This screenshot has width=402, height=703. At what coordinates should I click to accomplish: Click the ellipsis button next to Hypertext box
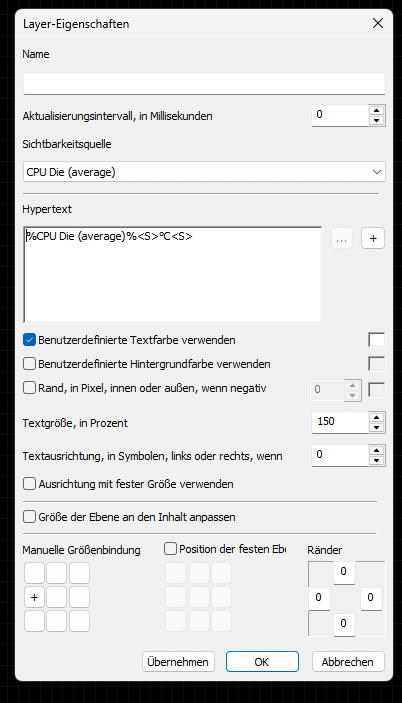(x=341, y=239)
